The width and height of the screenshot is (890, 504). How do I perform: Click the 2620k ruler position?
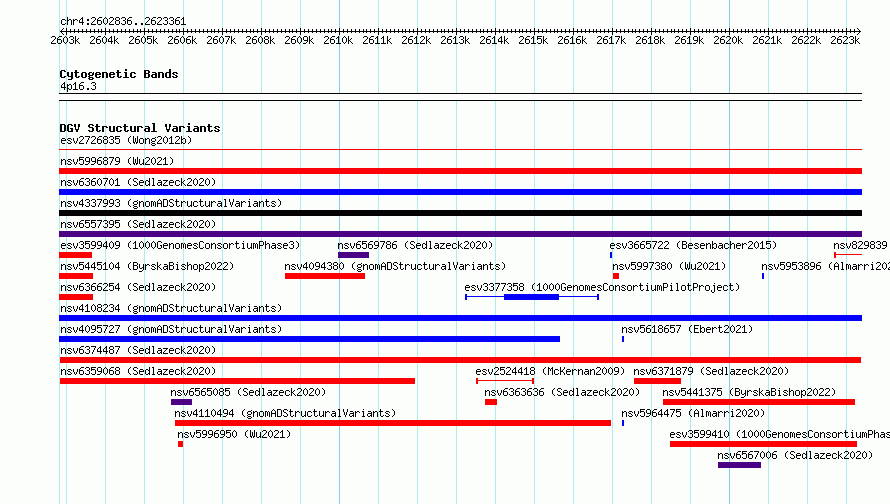(728, 40)
